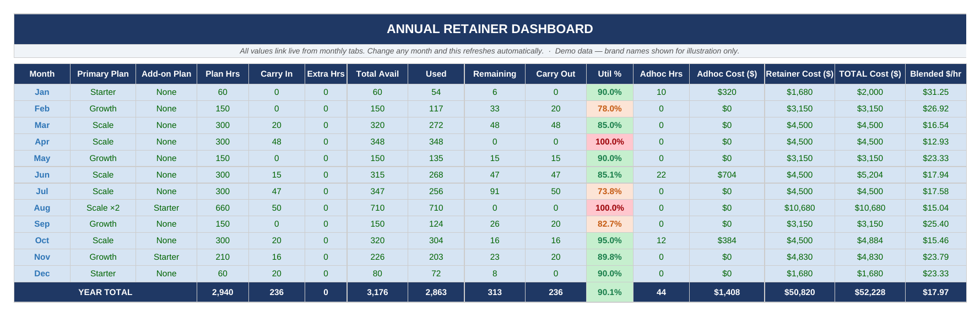The image size is (980, 316).
Task: Open the Nov month link
Action: point(42,257)
